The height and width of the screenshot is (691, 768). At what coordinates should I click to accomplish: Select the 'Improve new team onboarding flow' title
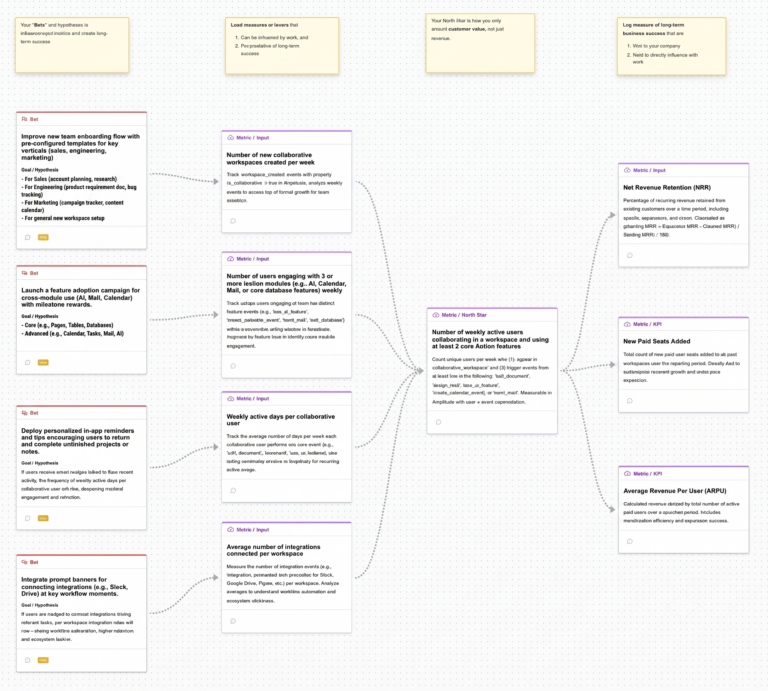80,147
